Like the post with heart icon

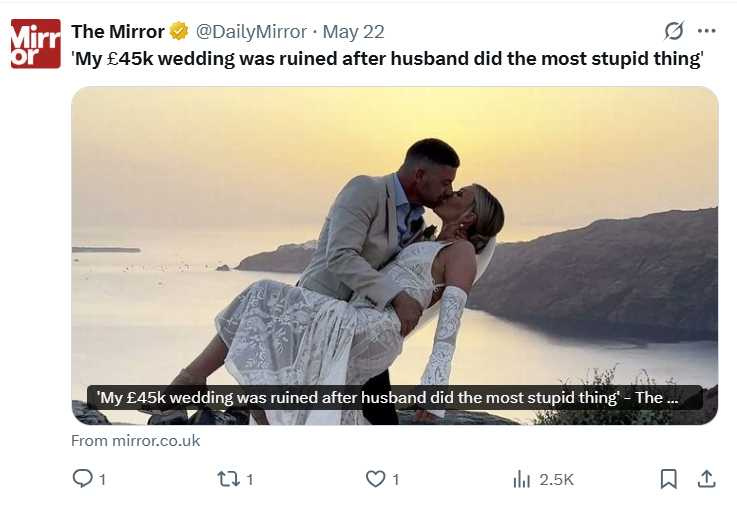(x=375, y=479)
